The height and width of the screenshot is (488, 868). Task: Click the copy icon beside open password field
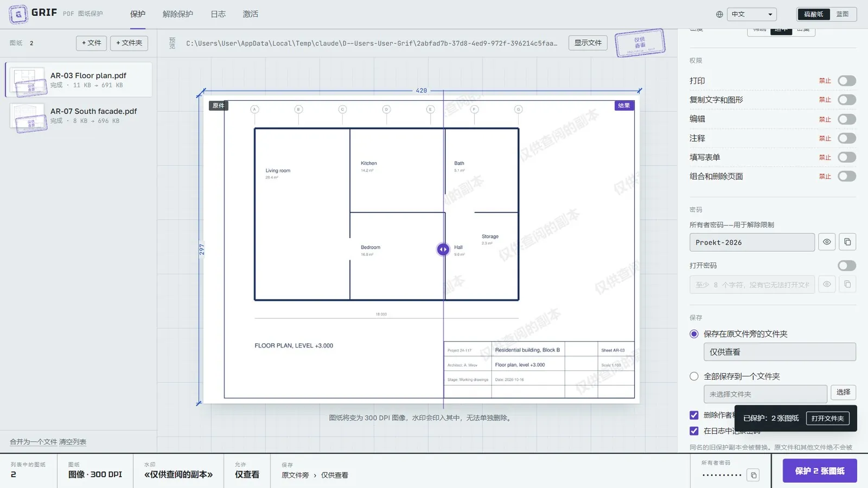point(847,285)
